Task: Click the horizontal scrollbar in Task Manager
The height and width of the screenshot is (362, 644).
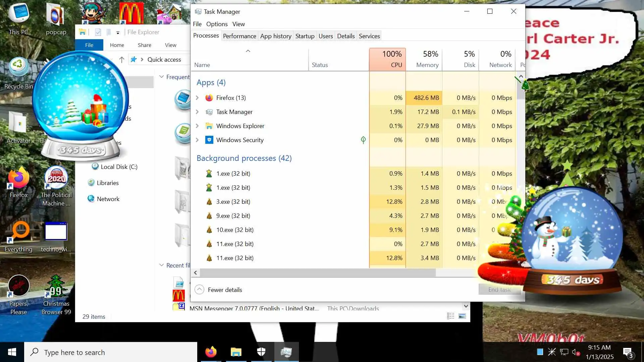Action: (317, 273)
